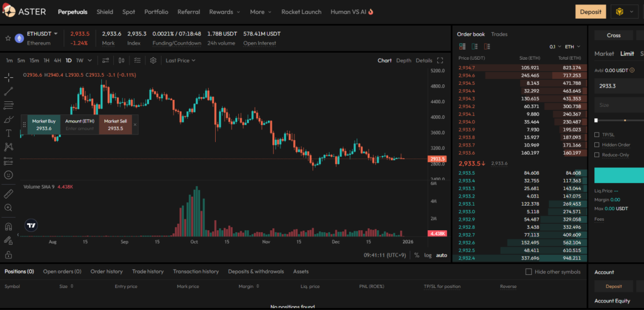Open chart settings gear

(153, 60)
